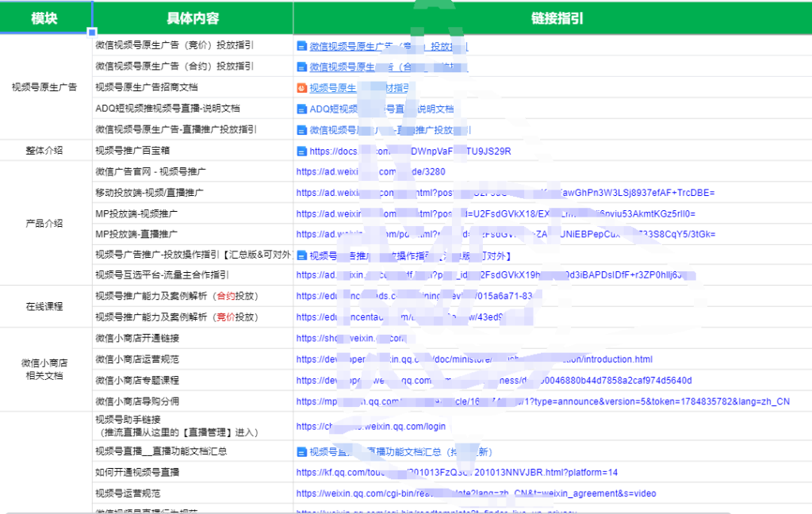The width and height of the screenshot is (812, 514).
Task: Open link ending in AkmtKGz5rIl0=
Action: click(x=496, y=213)
